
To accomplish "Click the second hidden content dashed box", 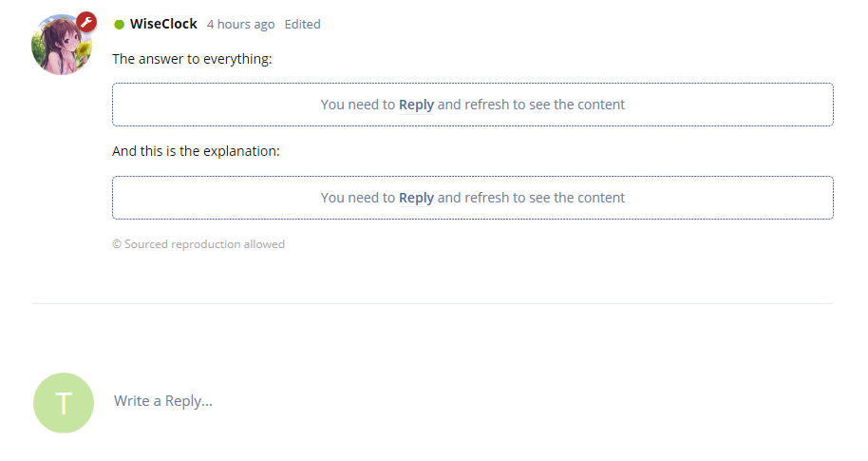I will [473, 198].
